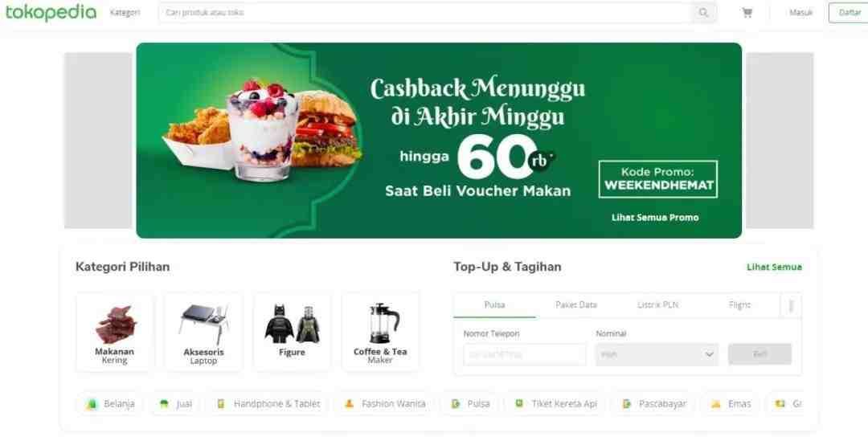Click the Masuk login link
868x437 pixels.
click(800, 12)
